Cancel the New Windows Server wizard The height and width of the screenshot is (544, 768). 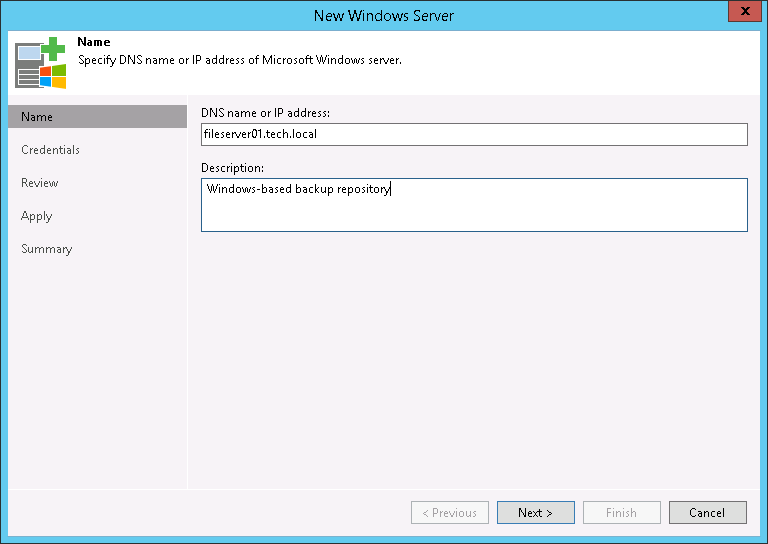tap(708, 513)
